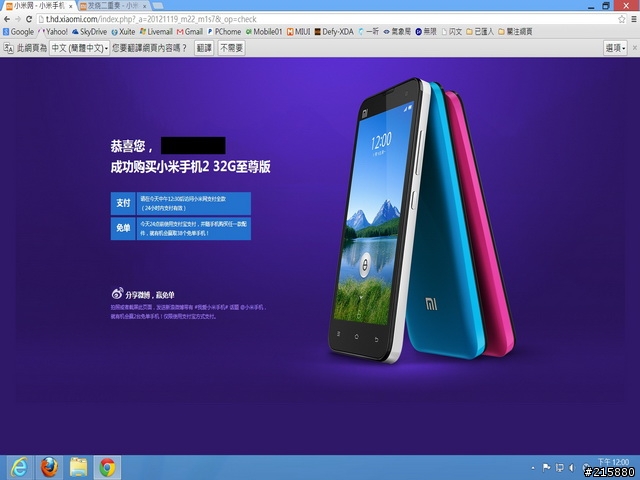
Task: Open the 闪文 bookmark
Action: click(452, 31)
